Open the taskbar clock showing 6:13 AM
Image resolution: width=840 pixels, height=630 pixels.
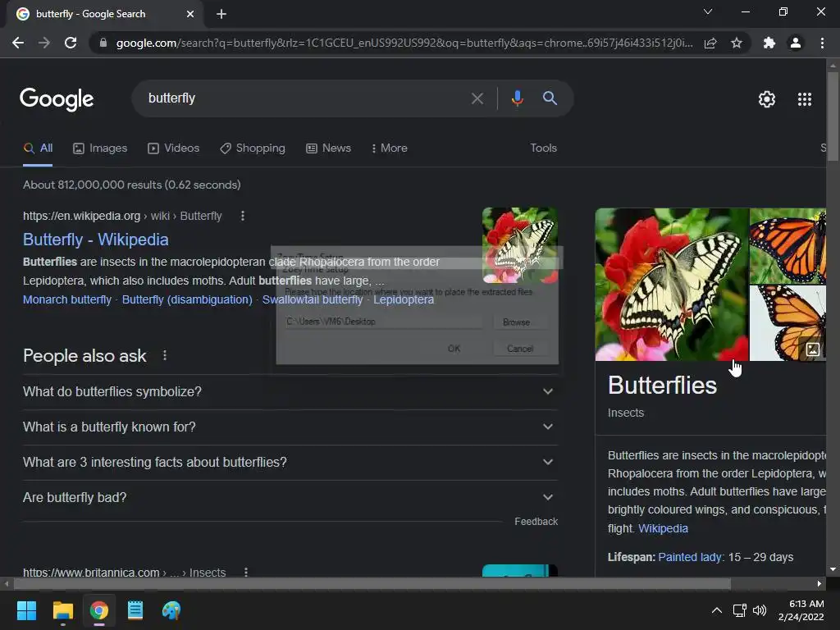tap(801, 610)
